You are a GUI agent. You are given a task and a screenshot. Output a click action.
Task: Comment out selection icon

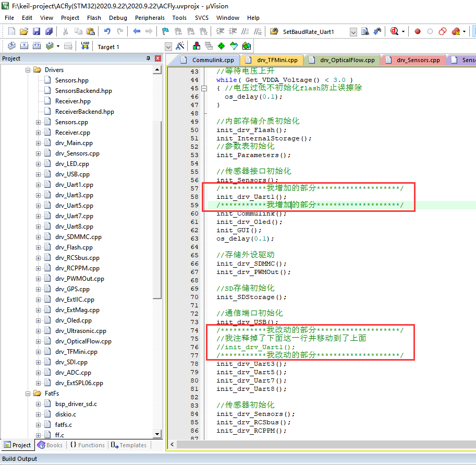pyautogui.click(x=245, y=31)
